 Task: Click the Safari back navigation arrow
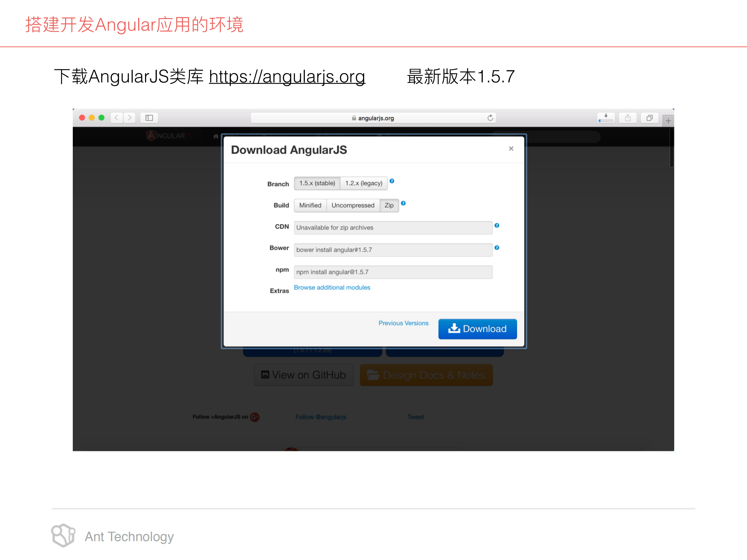coord(117,118)
